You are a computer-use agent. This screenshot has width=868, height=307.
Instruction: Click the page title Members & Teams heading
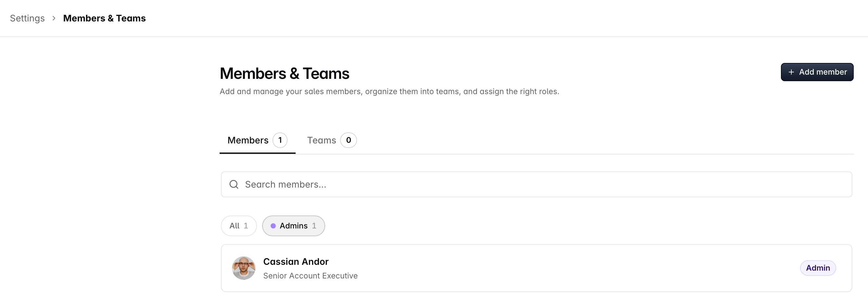pyautogui.click(x=284, y=73)
